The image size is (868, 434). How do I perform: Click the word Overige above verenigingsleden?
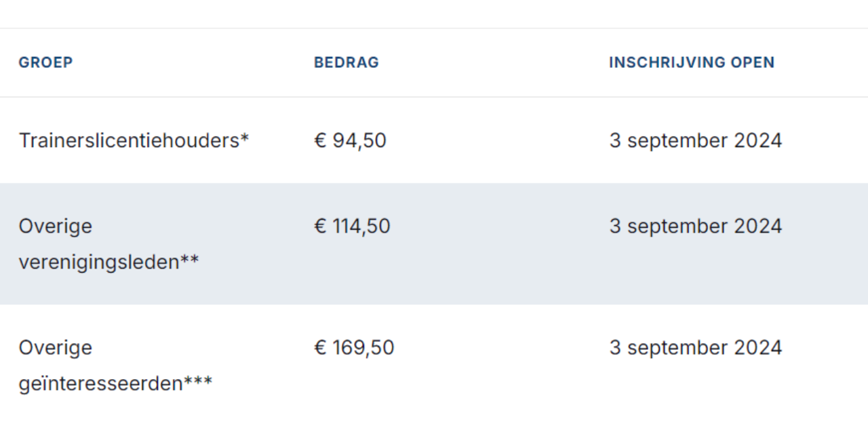tap(55, 226)
